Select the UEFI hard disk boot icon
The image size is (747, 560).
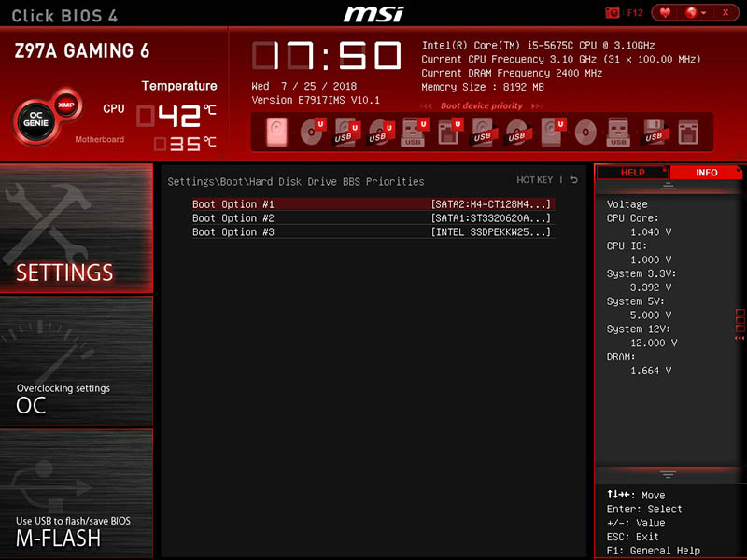553,132
